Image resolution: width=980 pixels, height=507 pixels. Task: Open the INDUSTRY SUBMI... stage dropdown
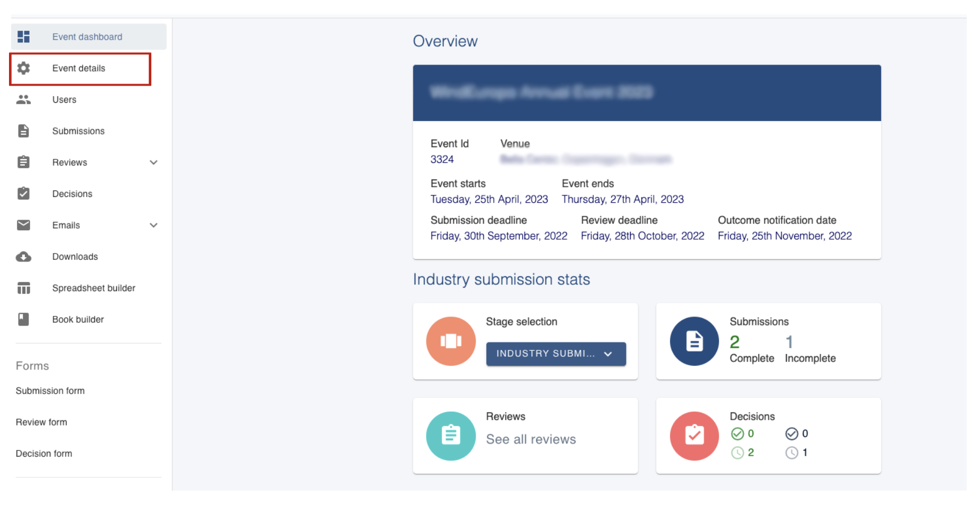tap(556, 354)
